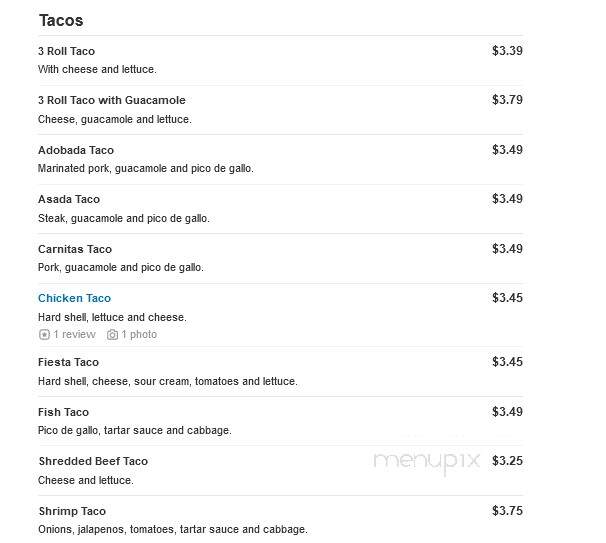
Task: Click the $3.39 price of 3 Roll Taco
Action: (507, 51)
